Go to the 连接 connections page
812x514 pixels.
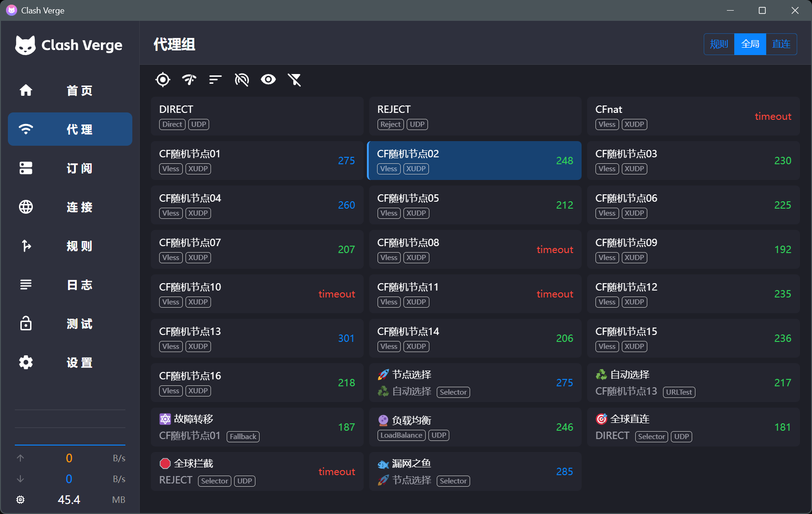tap(70, 207)
